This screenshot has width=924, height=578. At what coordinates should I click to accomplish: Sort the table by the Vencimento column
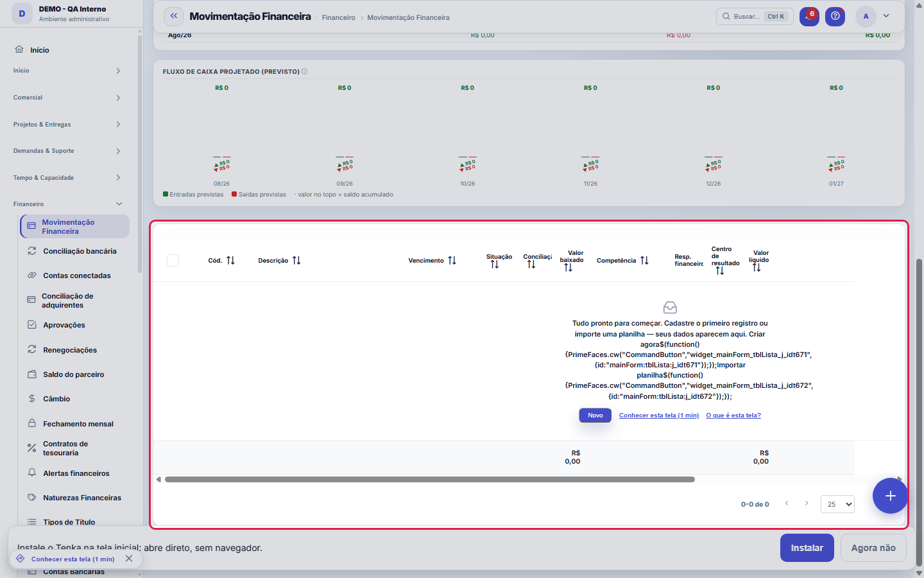(x=452, y=260)
